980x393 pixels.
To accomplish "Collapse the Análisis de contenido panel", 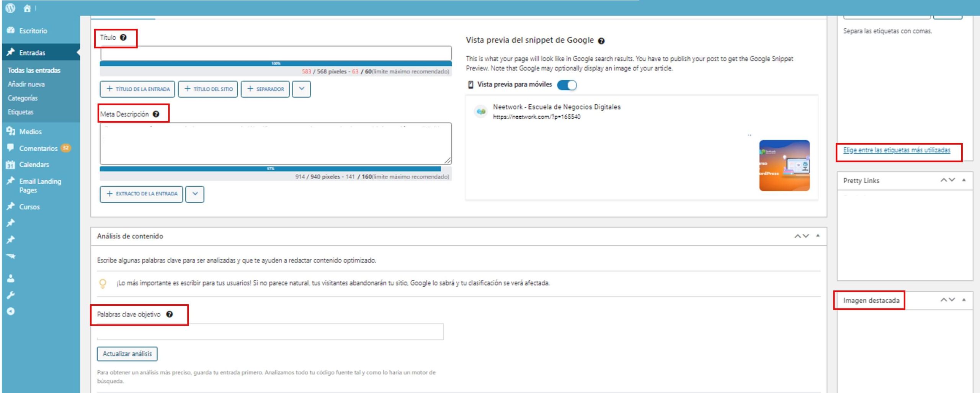I will [x=818, y=236].
